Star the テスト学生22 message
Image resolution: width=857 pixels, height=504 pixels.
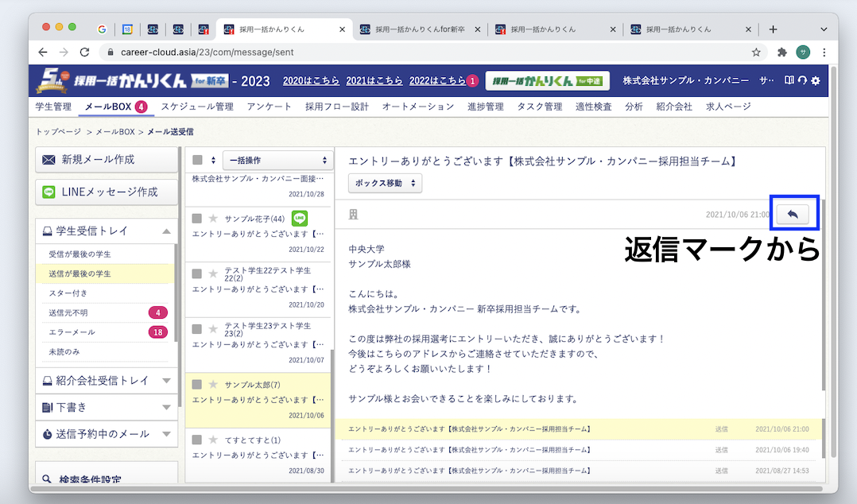click(x=213, y=273)
